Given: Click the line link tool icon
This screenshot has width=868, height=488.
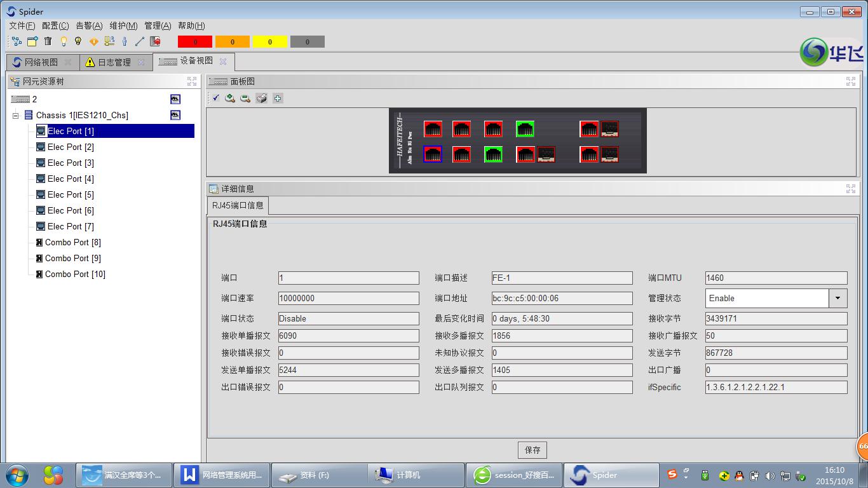Looking at the screenshot, I should click(139, 41).
